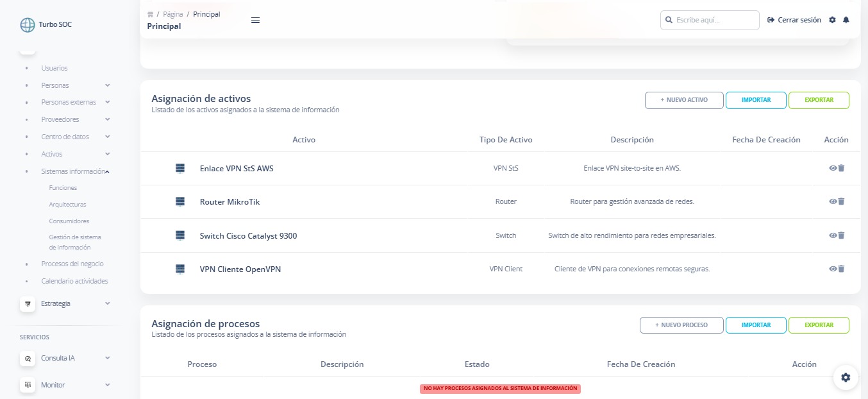The image size is (868, 399).
Task: Click the Nuevo Activo button
Action: pyautogui.click(x=684, y=100)
